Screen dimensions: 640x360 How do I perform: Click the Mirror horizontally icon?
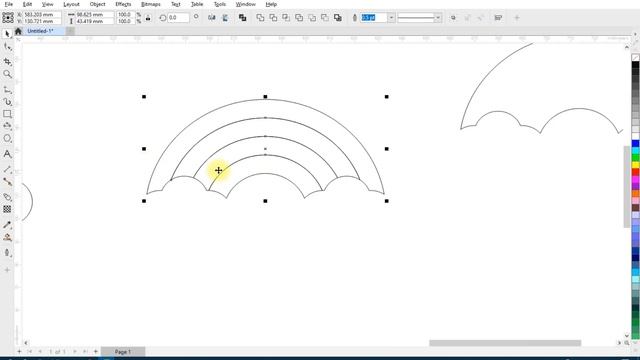pos(211,18)
